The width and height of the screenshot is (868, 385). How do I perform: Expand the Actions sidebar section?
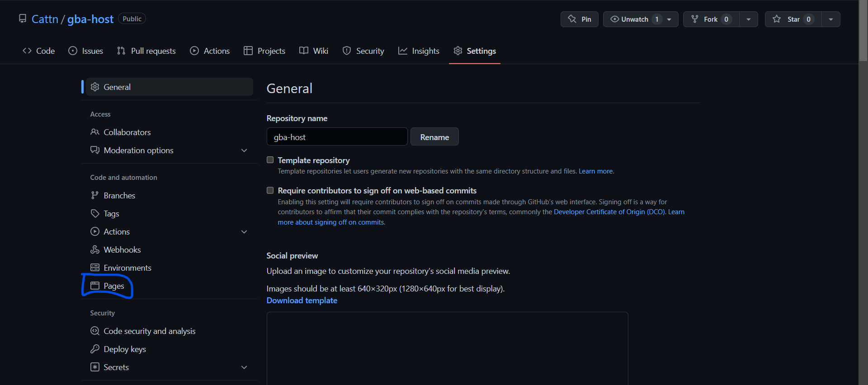coord(244,232)
